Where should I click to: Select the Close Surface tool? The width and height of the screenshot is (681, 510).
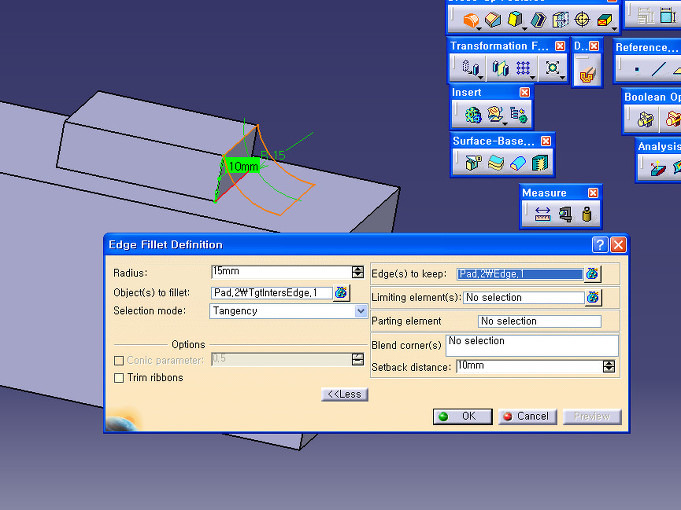(x=518, y=163)
